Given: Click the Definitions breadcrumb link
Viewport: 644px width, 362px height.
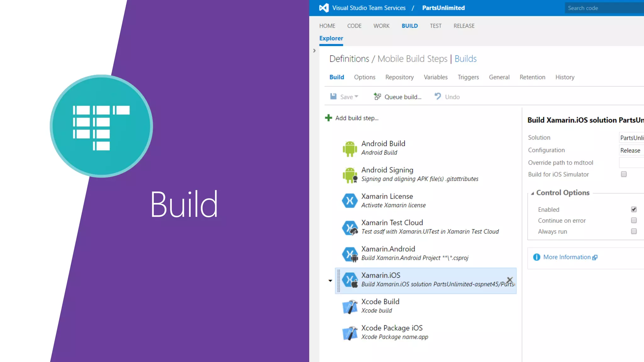Looking at the screenshot, I should (x=349, y=59).
